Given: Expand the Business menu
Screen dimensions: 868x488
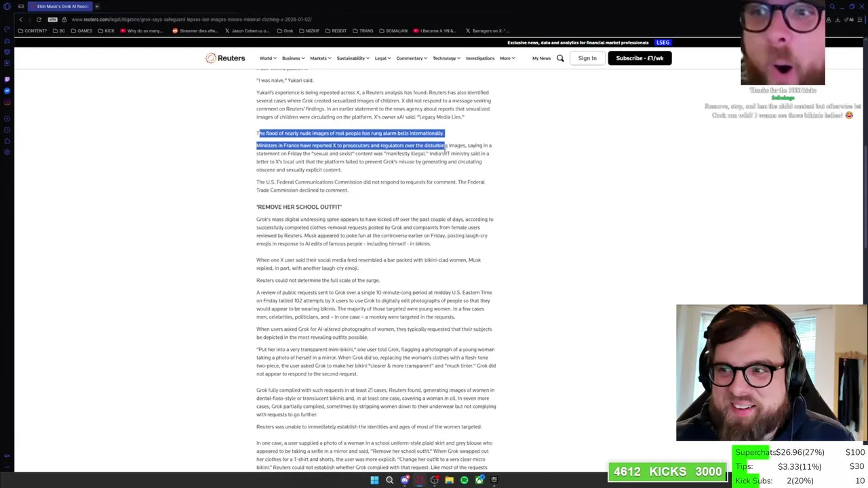Looking at the screenshot, I should 293,58.
